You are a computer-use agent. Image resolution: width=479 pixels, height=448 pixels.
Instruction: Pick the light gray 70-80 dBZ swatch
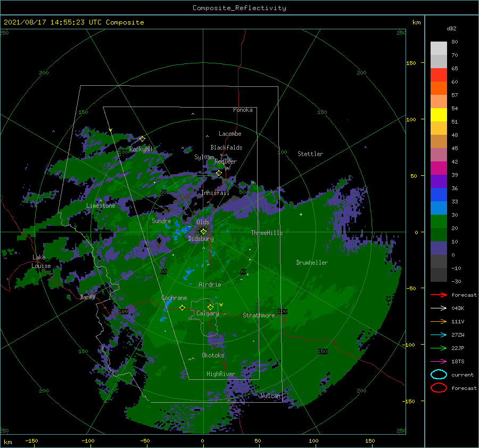pyautogui.click(x=439, y=48)
